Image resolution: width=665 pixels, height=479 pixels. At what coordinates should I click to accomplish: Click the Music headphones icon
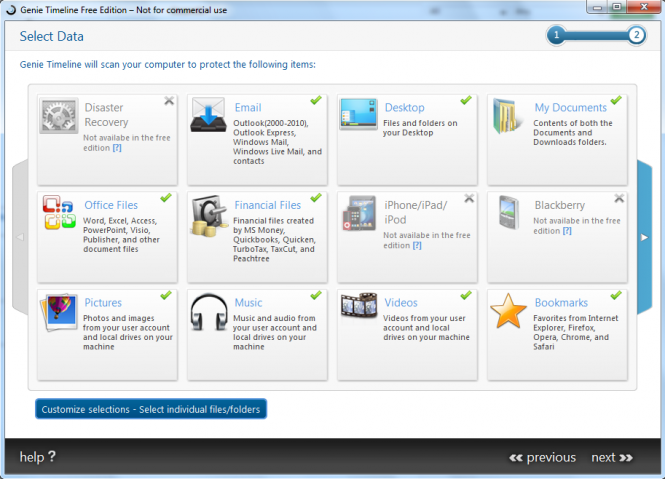(208, 312)
